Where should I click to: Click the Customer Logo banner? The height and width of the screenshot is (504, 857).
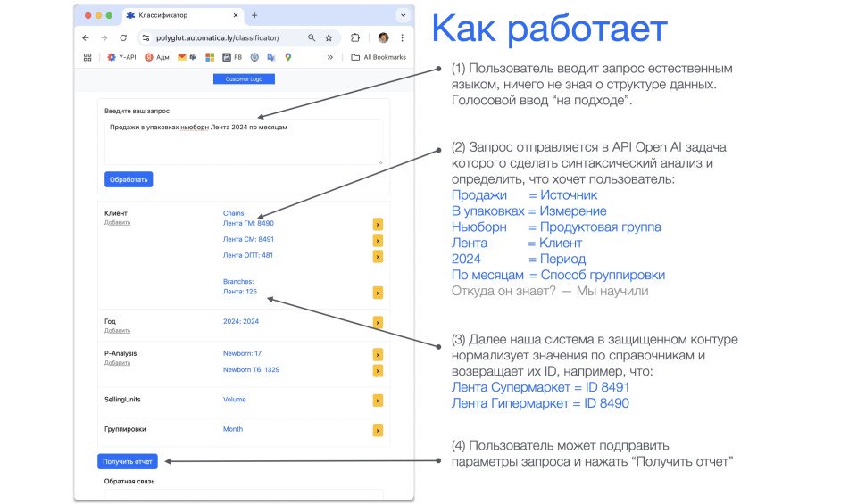tap(244, 79)
